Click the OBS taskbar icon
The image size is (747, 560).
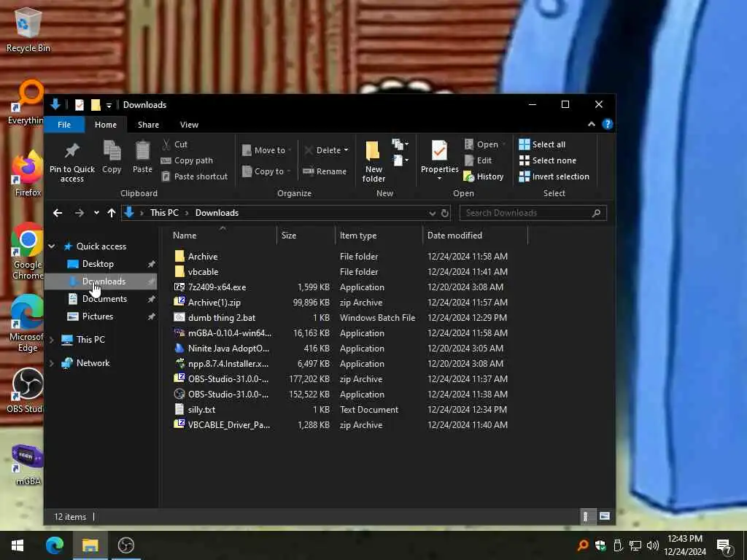coord(125,545)
